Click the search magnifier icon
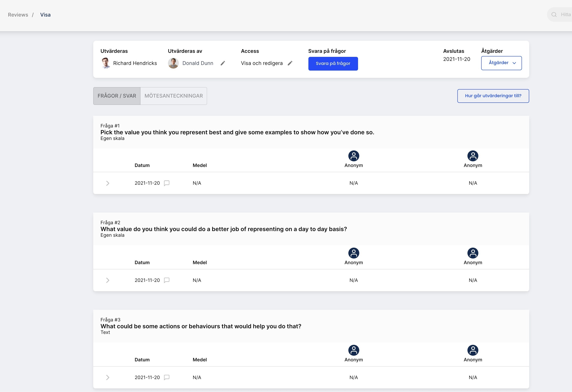The width and height of the screenshot is (572, 392). pos(554,15)
